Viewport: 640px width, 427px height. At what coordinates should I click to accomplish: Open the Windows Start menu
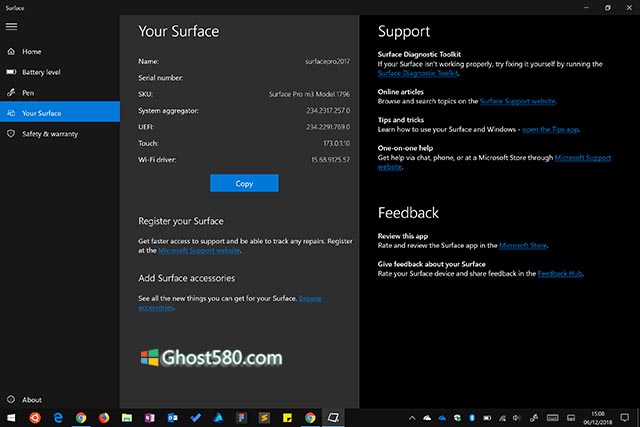(x=11, y=418)
